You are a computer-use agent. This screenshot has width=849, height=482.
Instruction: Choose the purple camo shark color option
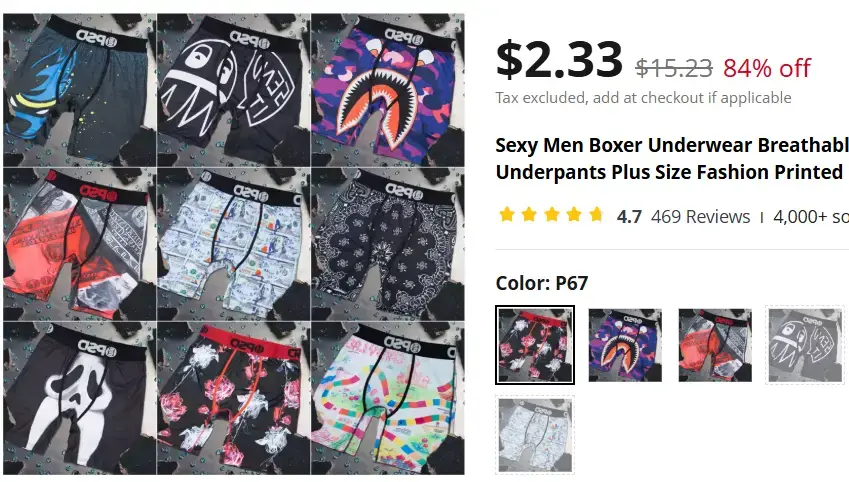pyautogui.click(x=625, y=345)
